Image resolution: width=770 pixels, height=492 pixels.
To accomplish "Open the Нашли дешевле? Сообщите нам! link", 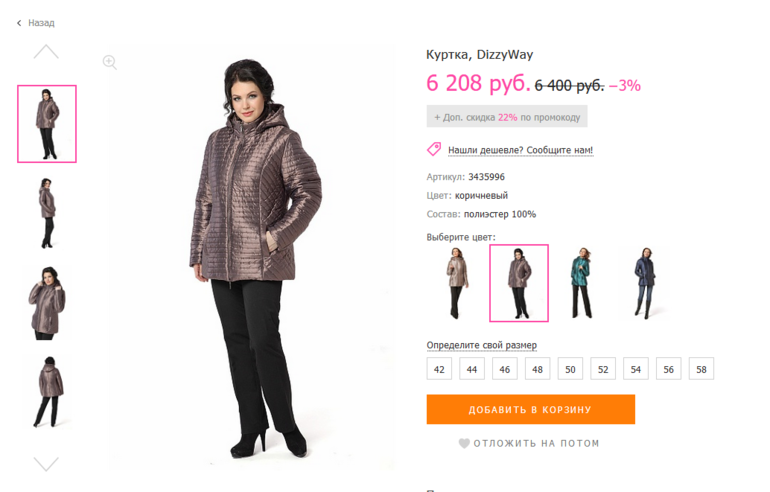I will pyautogui.click(x=521, y=150).
